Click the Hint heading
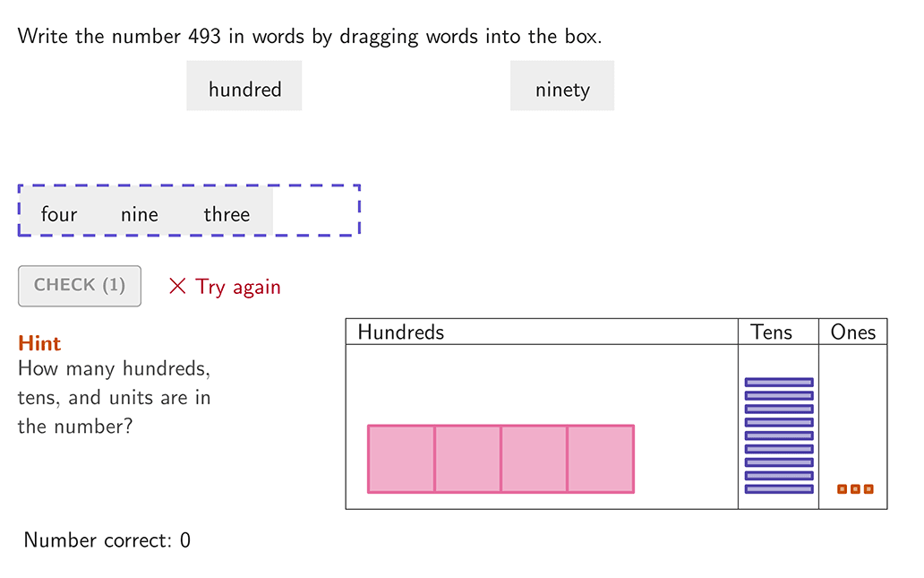The height and width of the screenshot is (578, 924). (x=39, y=343)
